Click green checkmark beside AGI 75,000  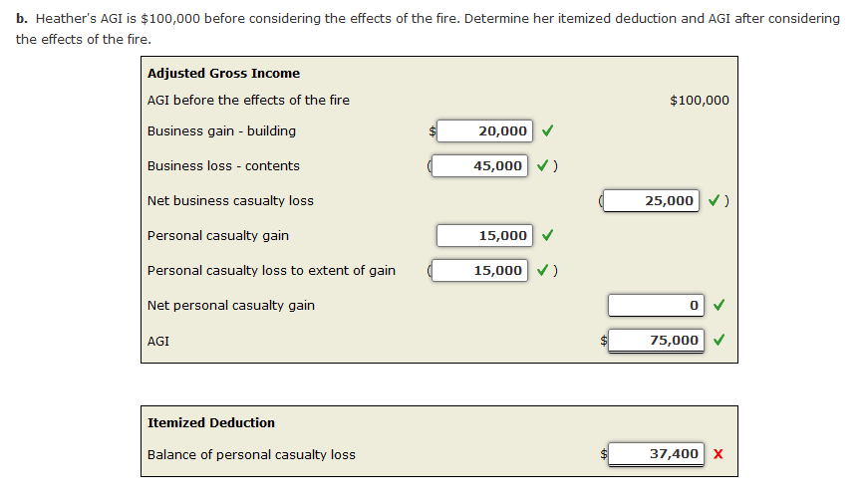pos(720,340)
